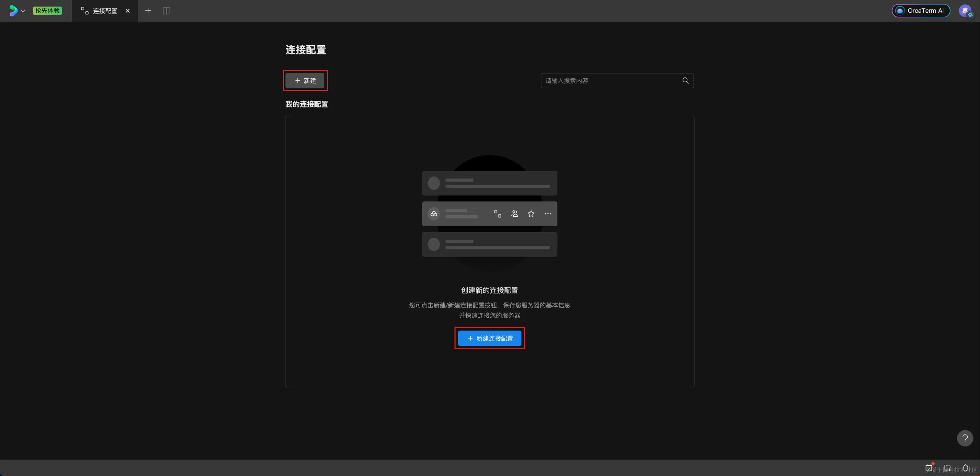Click the connect icon in sample card

pos(497,214)
